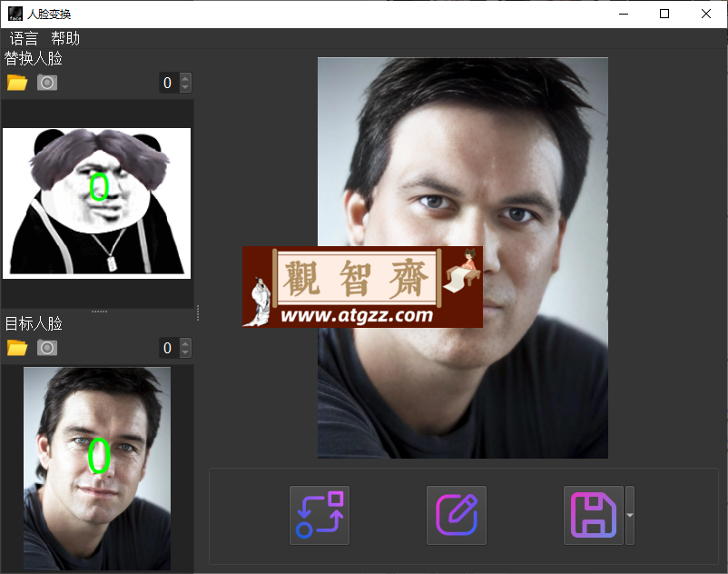Capture 目标人脸 image with camera icon
The height and width of the screenshot is (574, 728).
click(x=47, y=348)
